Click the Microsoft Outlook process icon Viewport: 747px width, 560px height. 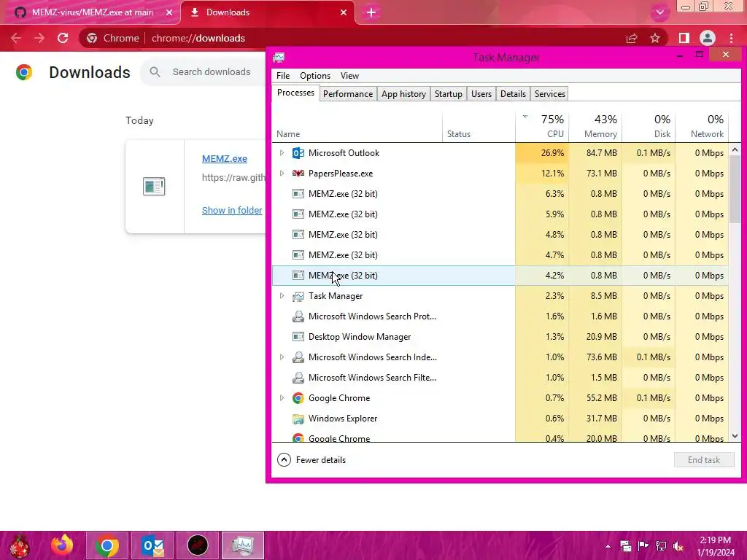(298, 153)
